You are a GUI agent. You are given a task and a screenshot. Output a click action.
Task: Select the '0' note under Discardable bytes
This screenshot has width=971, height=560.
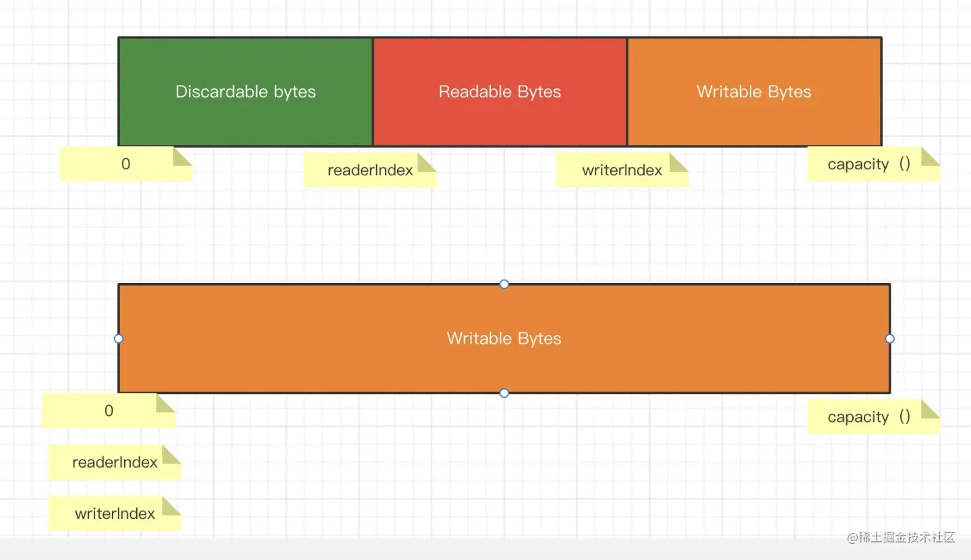pyautogui.click(x=125, y=164)
